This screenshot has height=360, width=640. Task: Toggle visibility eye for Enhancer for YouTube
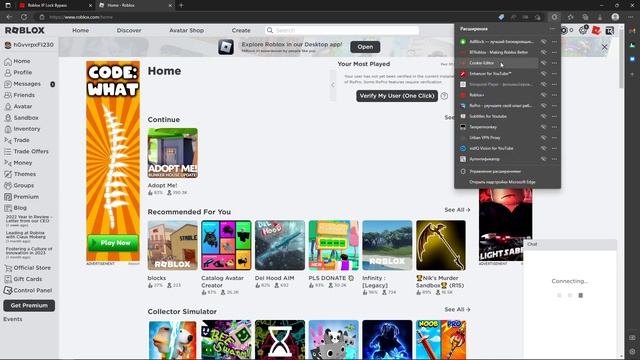point(544,73)
